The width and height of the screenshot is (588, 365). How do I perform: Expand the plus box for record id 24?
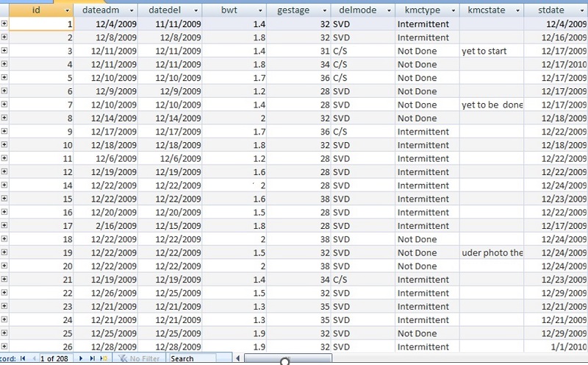coord(4,319)
